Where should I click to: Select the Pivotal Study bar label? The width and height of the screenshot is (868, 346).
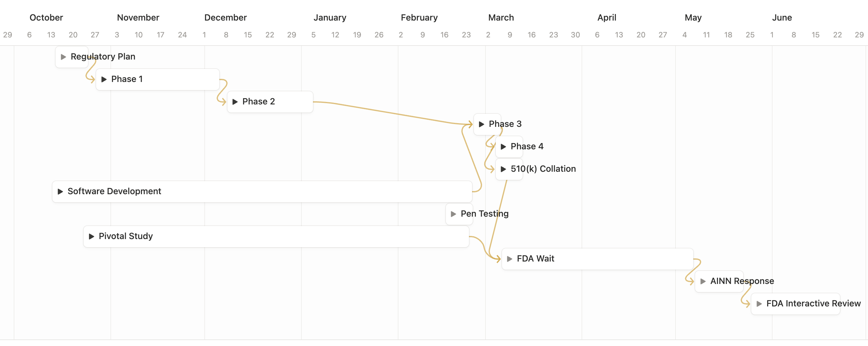click(x=126, y=236)
